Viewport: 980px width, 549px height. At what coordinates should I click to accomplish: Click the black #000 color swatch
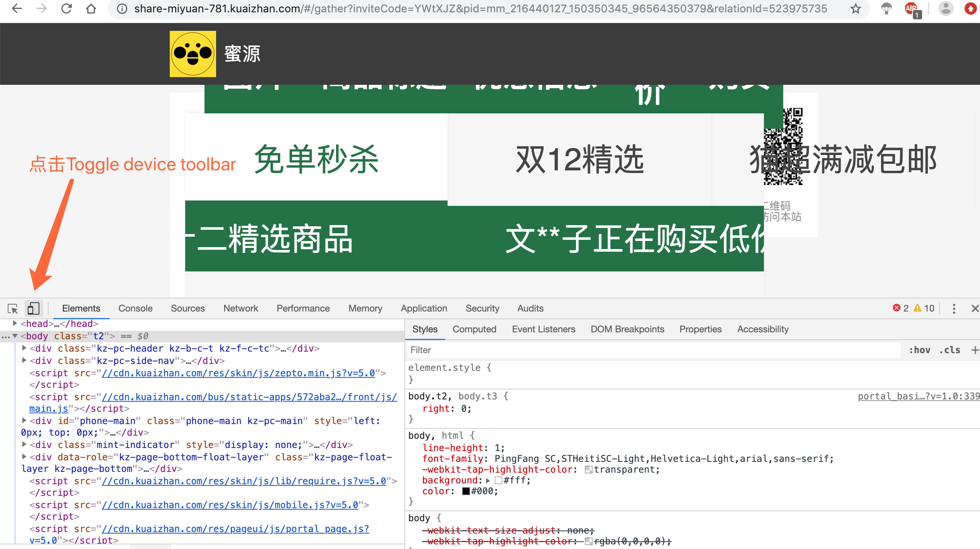pyautogui.click(x=466, y=491)
